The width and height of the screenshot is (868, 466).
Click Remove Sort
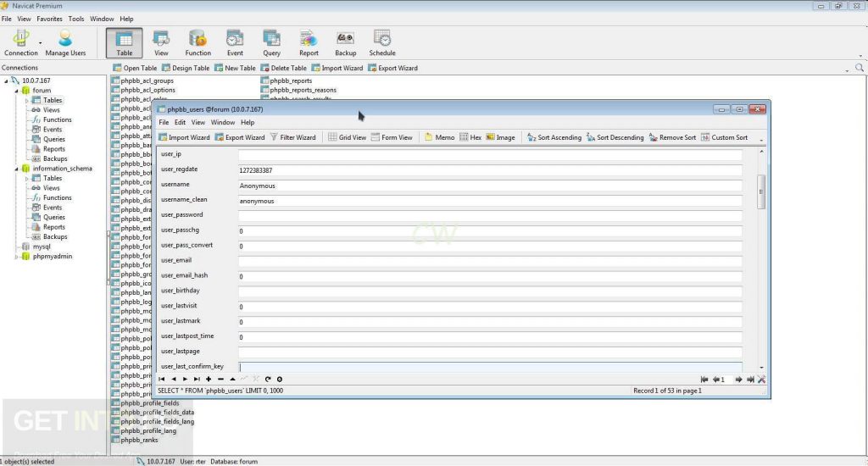click(x=672, y=137)
